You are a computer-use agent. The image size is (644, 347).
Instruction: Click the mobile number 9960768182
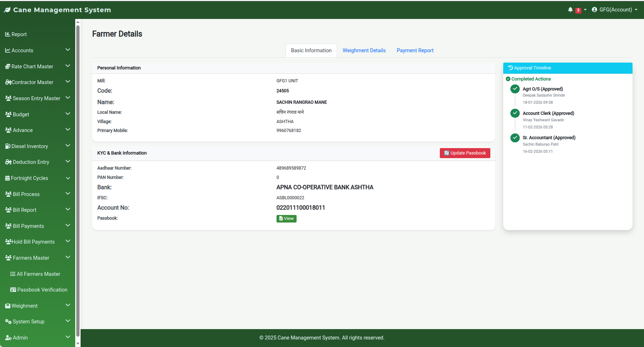(289, 131)
